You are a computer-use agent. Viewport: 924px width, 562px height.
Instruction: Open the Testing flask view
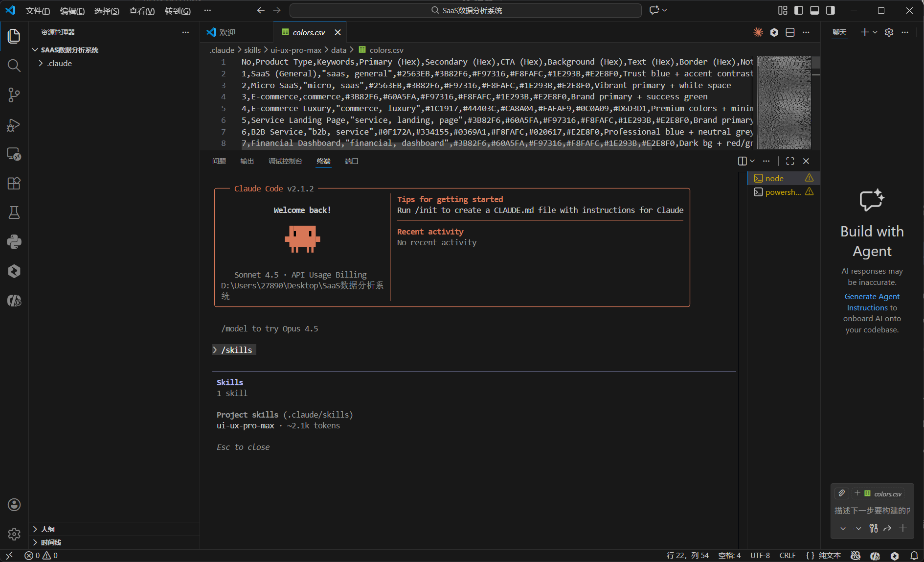pyautogui.click(x=14, y=212)
